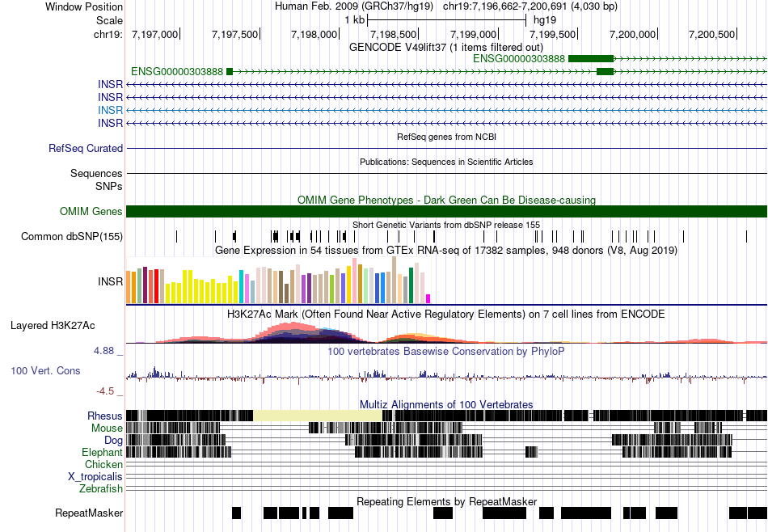The height and width of the screenshot is (532, 768).
Task: Click the 7,199,500 ruler position
Action: coord(553,34)
